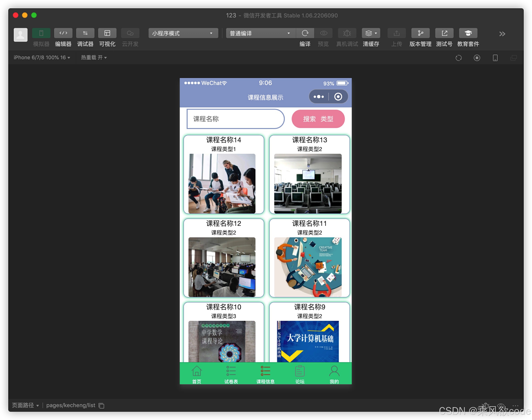
Task: Switch to the 论坛 tab
Action: coord(300,374)
